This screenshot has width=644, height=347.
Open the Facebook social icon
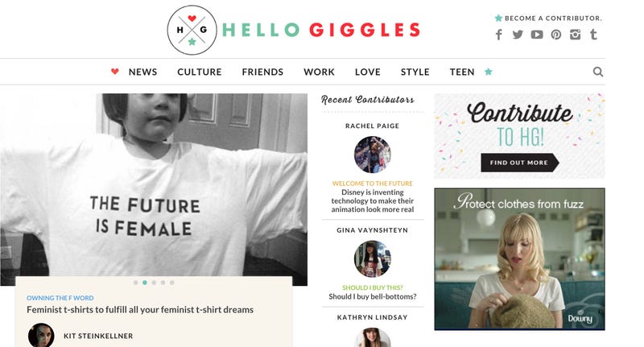tap(498, 35)
